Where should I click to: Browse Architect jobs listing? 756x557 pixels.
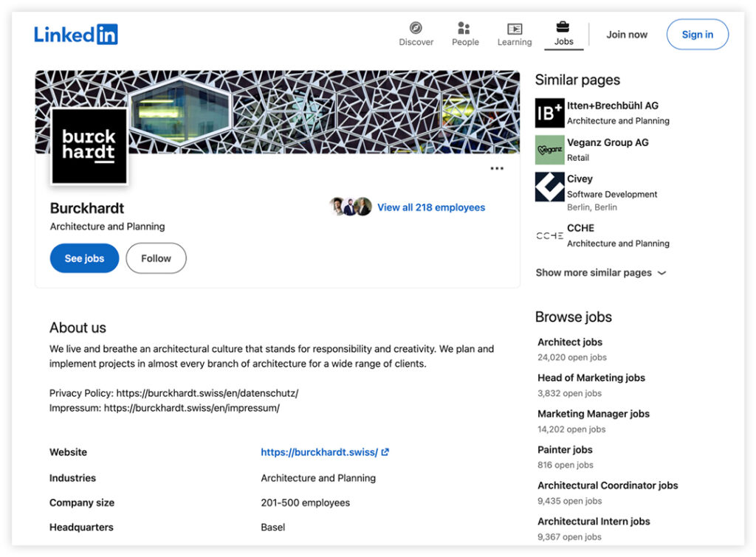click(x=569, y=342)
